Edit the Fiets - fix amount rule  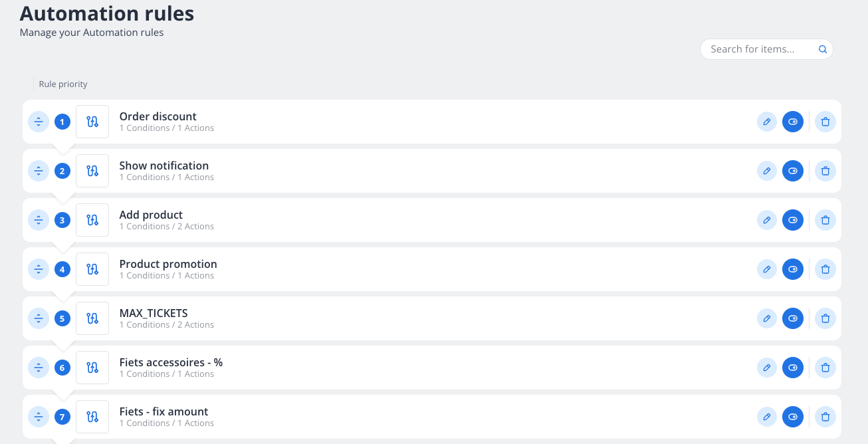pos(766,417)
